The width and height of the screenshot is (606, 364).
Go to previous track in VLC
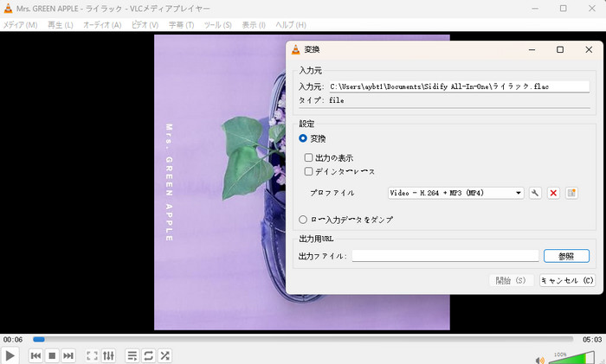point(35,355)
